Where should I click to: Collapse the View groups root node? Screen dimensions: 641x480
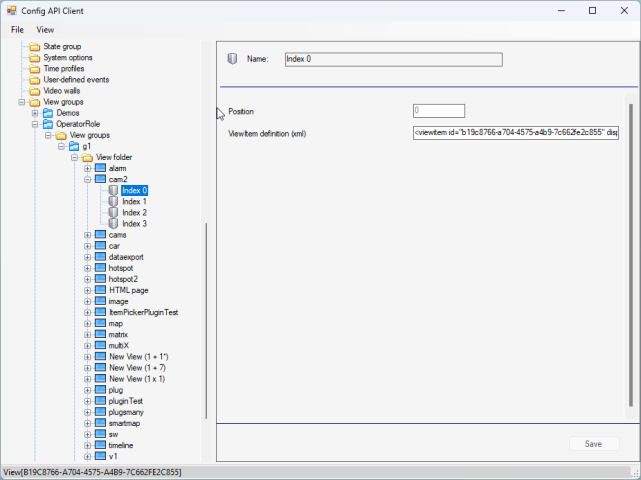pyautogui.click(x=22, y=102)
